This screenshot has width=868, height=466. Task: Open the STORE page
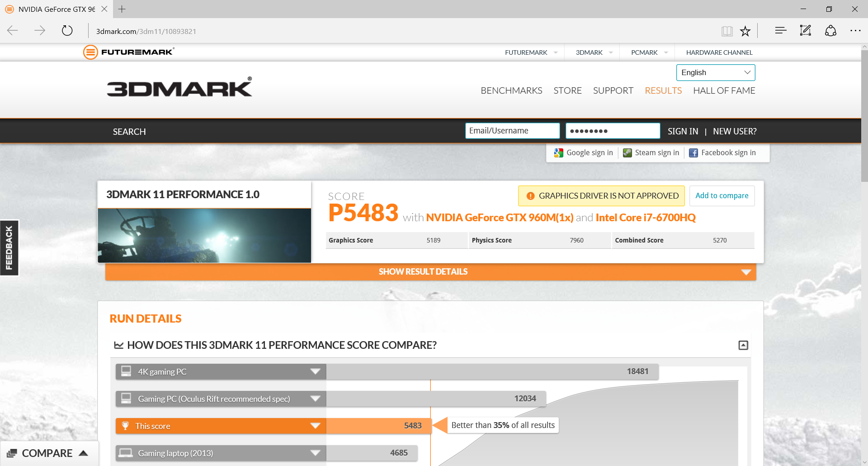click(x=567, y=90)
